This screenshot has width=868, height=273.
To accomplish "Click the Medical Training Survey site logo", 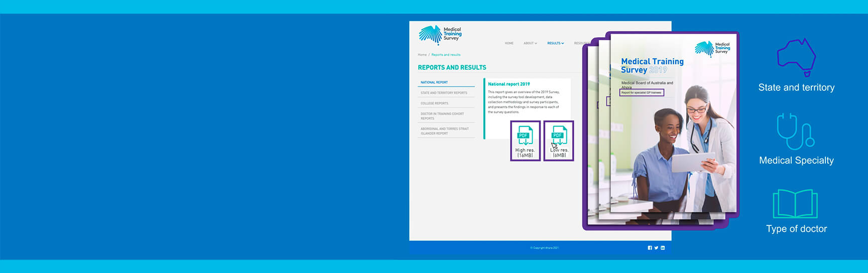I will (440, 35).
